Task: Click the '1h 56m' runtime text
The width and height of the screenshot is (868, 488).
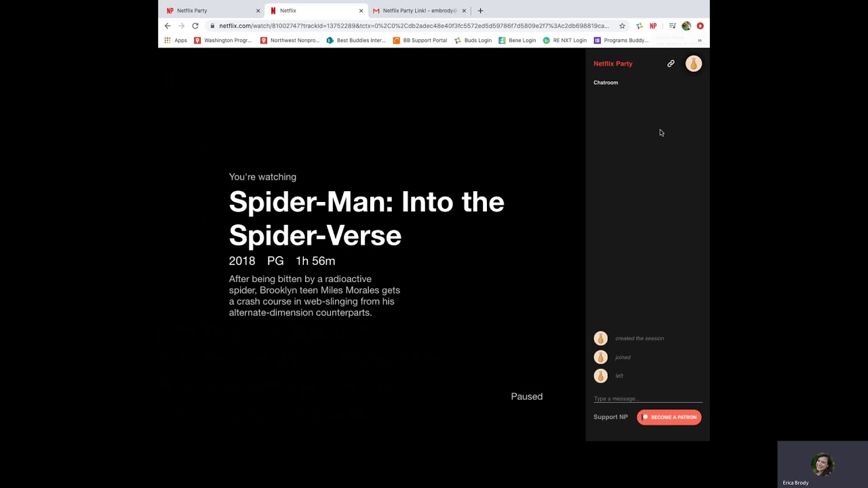Action: coord(315,261)
